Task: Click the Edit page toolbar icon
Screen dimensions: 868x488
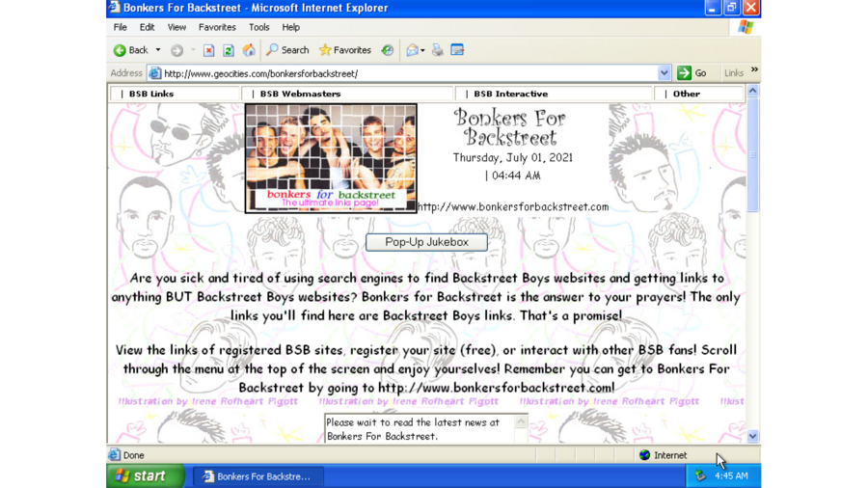Action: pyautogui.click(x=457, y=50)
